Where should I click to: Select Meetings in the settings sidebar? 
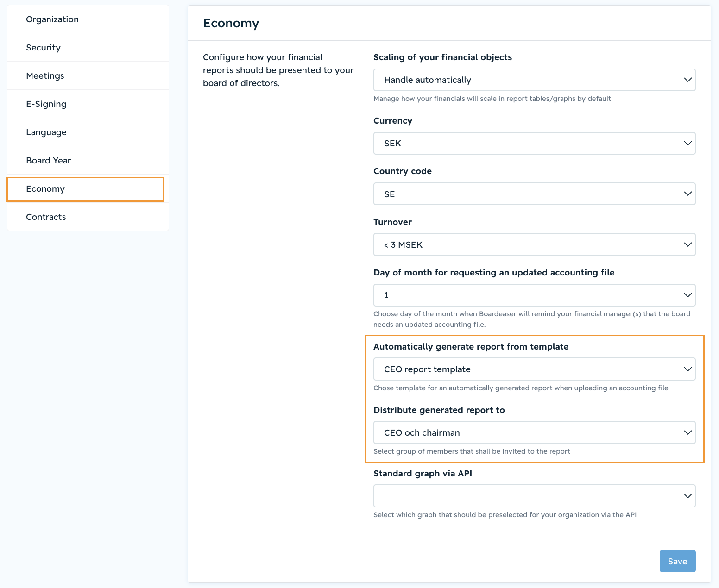click(x=88, y=76)
